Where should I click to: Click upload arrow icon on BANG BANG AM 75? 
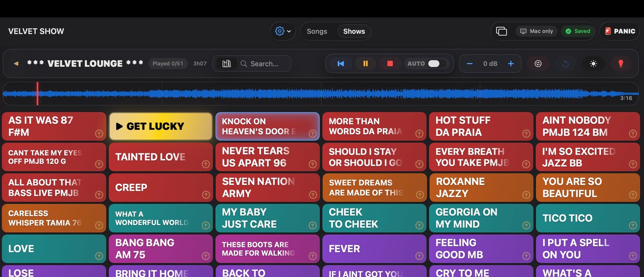coord(206,256)
